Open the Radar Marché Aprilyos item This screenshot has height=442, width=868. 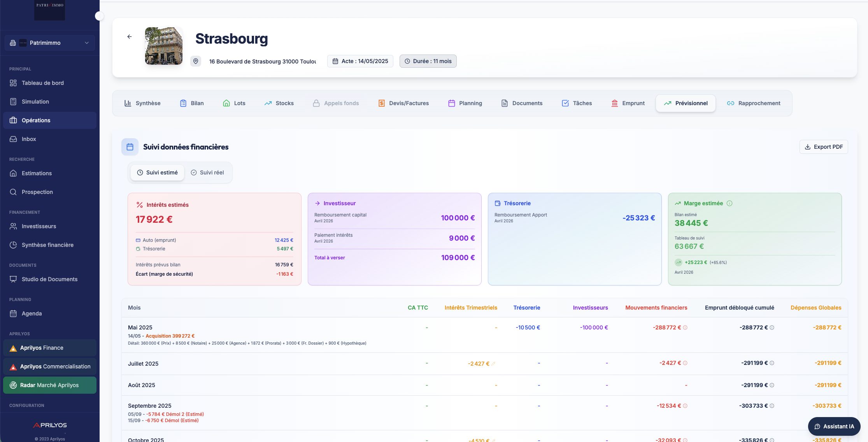click(50, 385)
